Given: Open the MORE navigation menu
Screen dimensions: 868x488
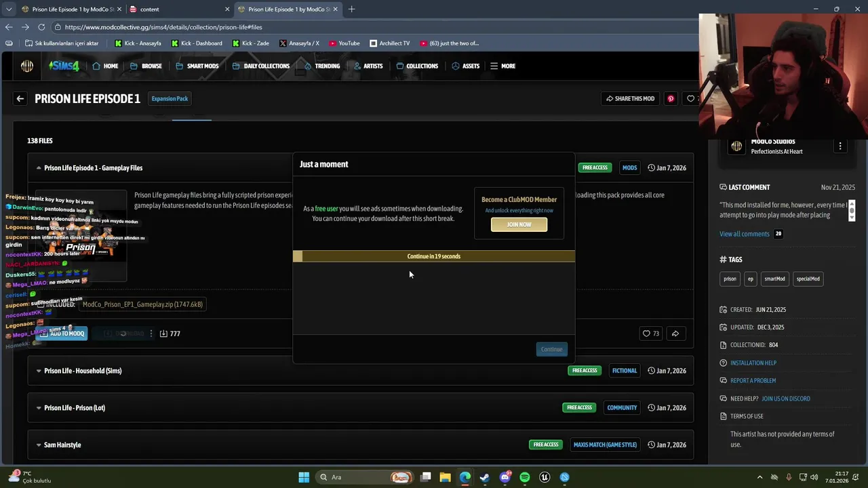Looking at the screenshot, I should coord(502,66).
